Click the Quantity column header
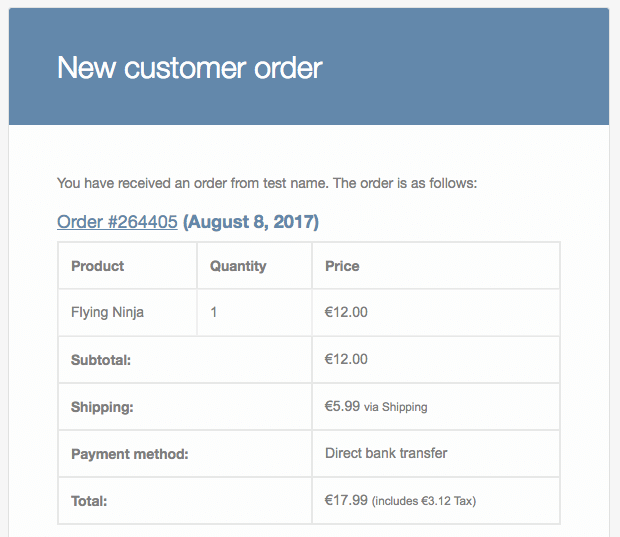The width and height of the screenshot is (620, 537). click(238, 266)
